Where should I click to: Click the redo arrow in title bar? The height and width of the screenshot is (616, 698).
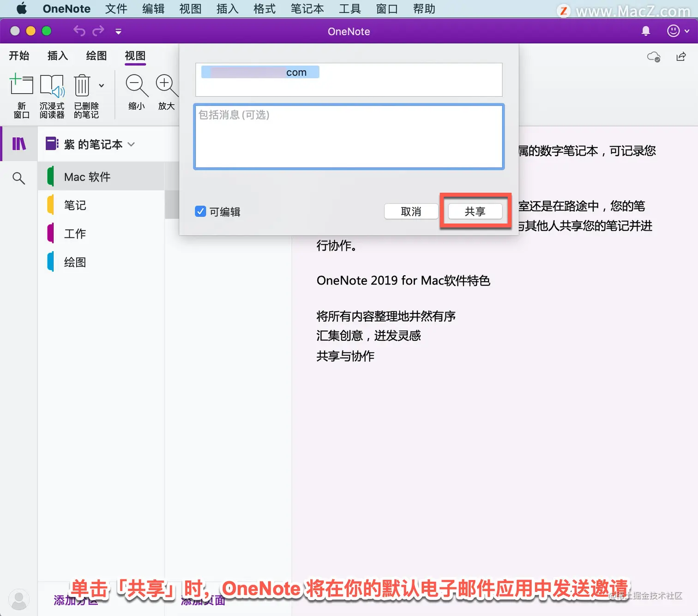(98, 31)
